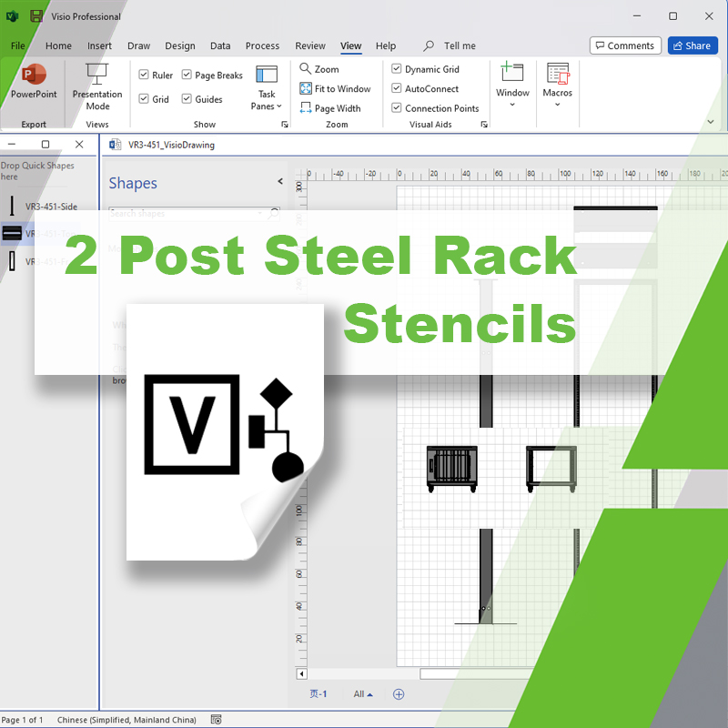Click Fit to Window
The image size is (728, 728).
(335, 88)
